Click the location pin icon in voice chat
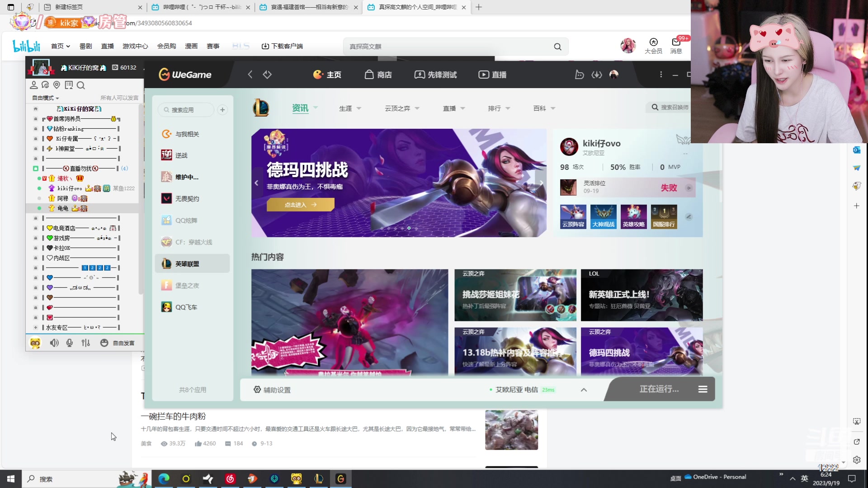 [x=57, y=85]
